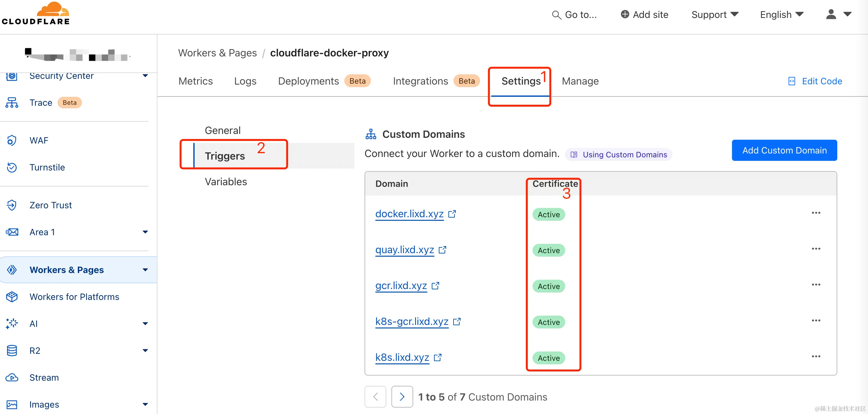
Task: Click the Go to... search field
Action: click(575, 15)
